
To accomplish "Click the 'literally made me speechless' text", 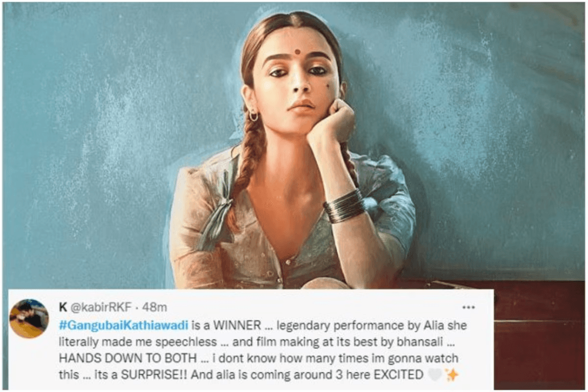I will (138, 342).
